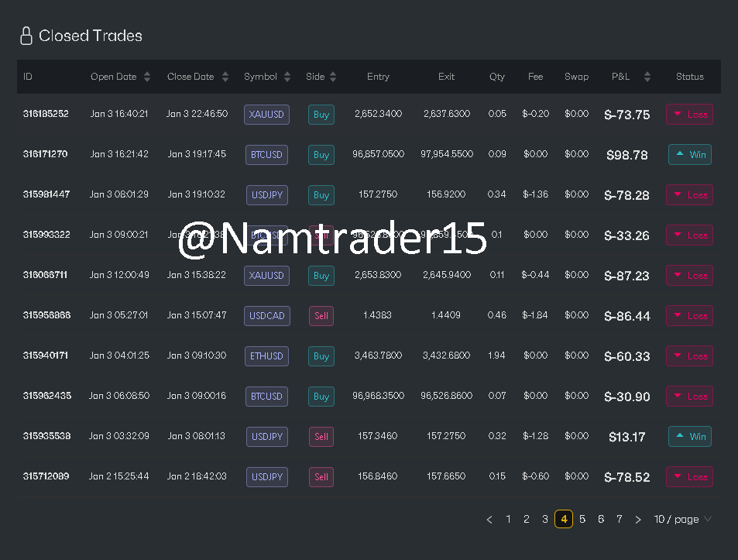Go to page 7 in pagination
The height and width of the screenshot is (560, 738).
620,519
